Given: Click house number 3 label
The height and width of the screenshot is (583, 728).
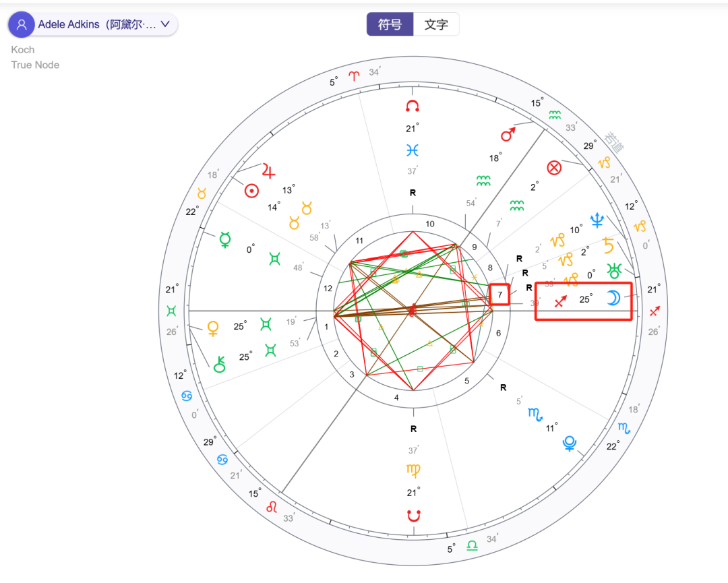Looking at the screenshot, I should (x=351, y=374).
